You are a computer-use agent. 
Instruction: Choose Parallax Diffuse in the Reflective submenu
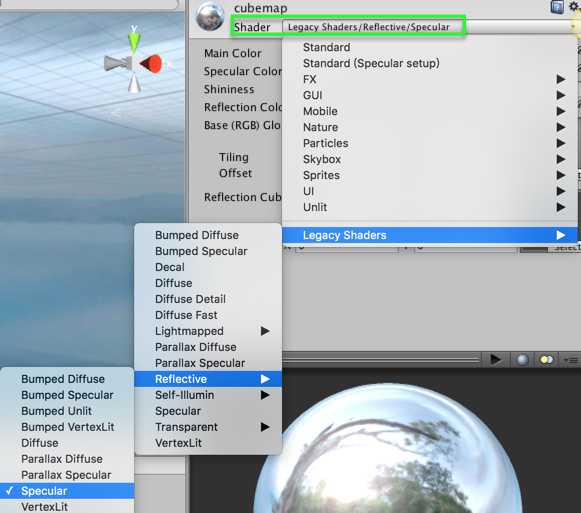67,459
